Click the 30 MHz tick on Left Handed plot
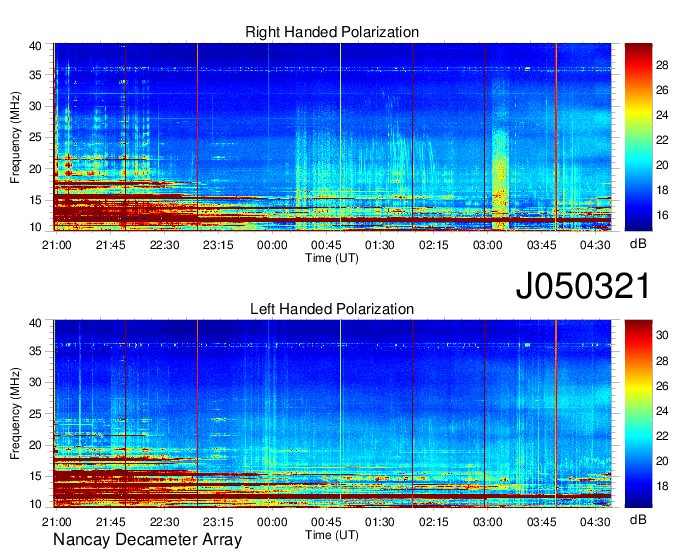 click(35, 382)
